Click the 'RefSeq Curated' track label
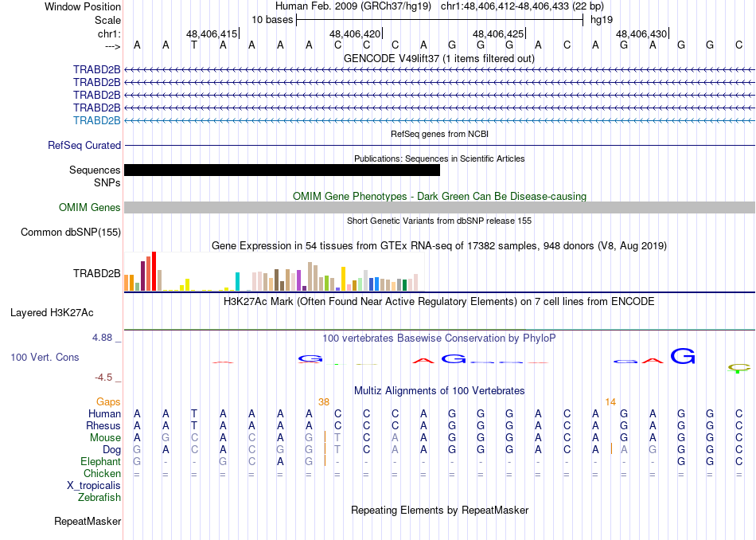The height and width of the screenshot is (540, 756). (84, 145)
